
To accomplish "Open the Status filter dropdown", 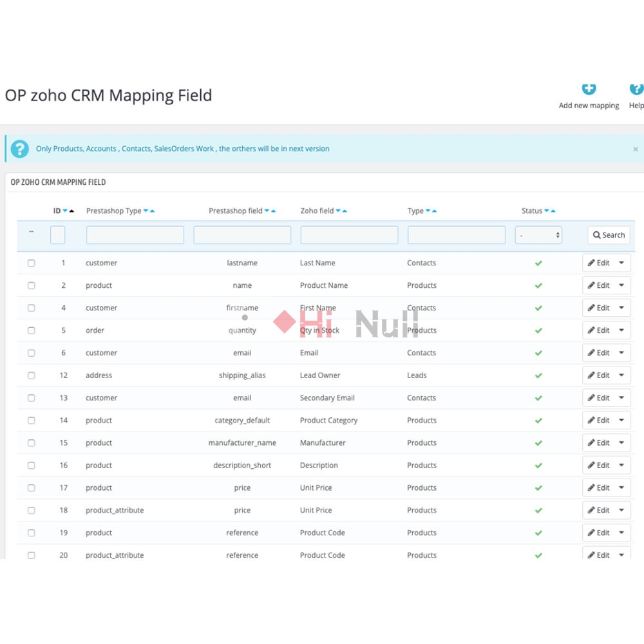I will (x=538, y=235).
